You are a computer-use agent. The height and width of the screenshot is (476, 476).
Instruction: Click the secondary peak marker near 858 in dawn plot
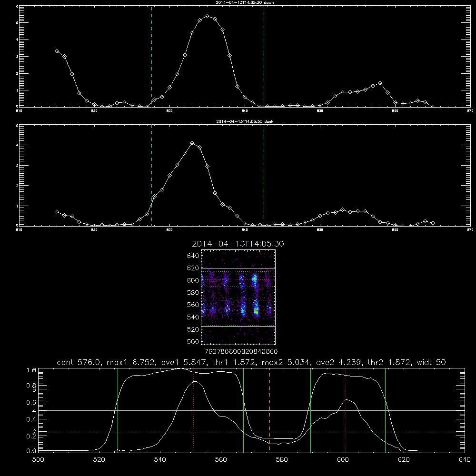coord(380,83)
